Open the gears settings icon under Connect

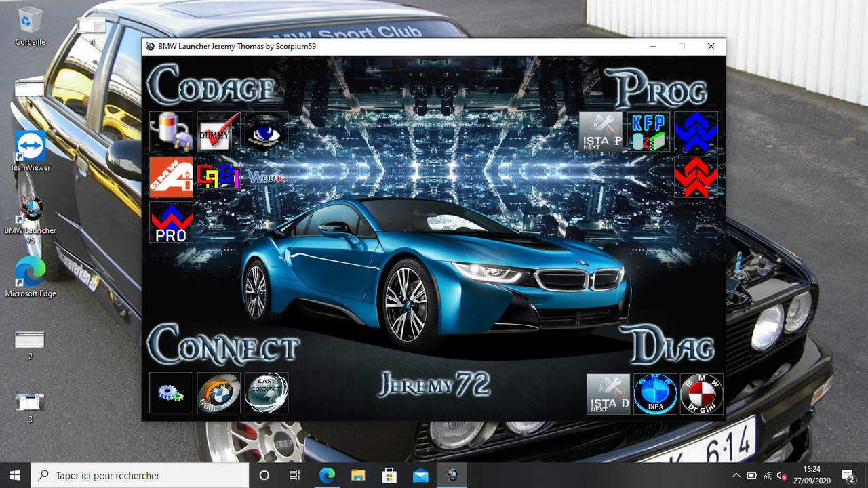171,393
